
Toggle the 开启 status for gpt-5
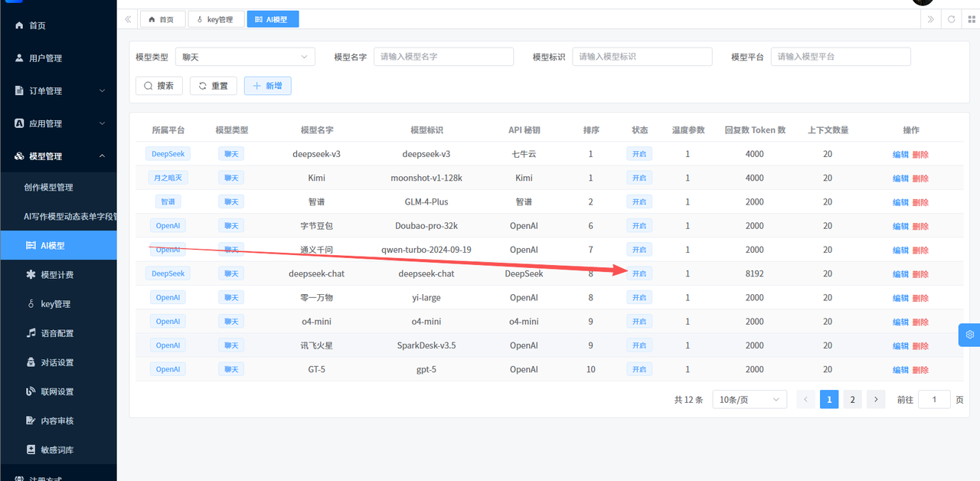click(639, 369)
